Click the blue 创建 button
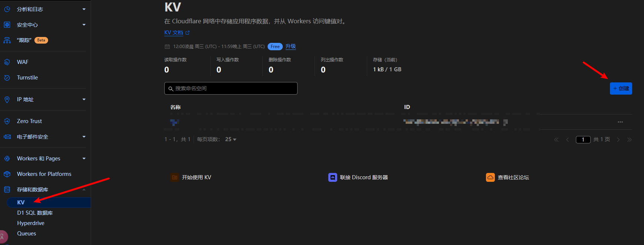 click(x=621, y=88)
